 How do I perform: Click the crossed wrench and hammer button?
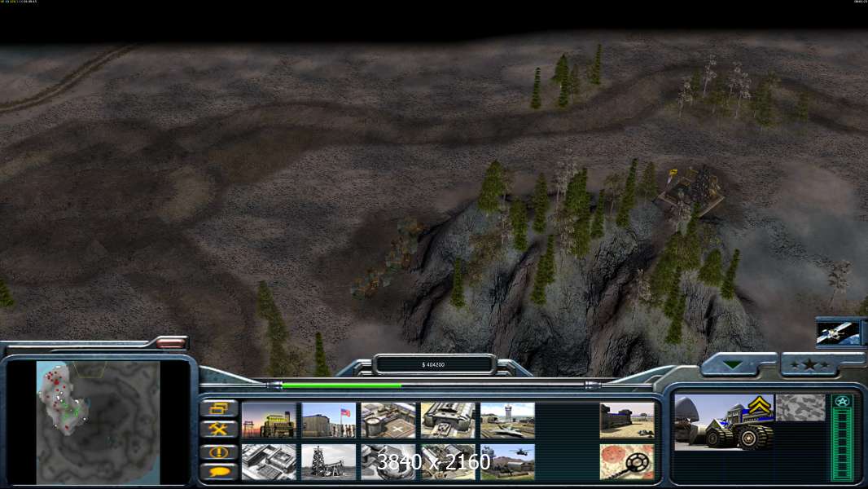coord(219,430)
